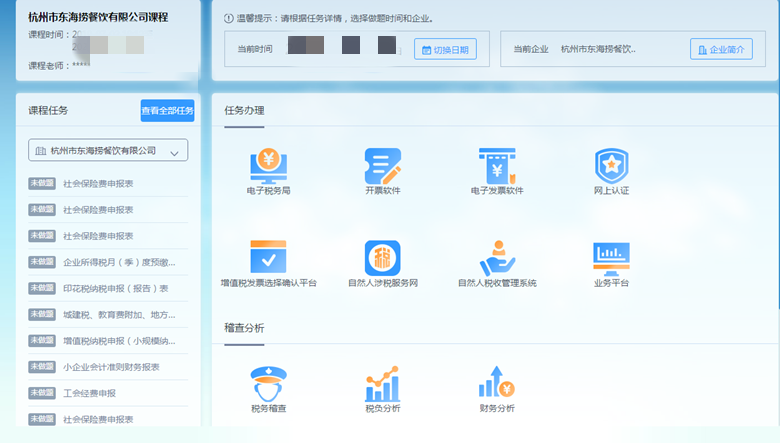Image resolution: width=780 pixels, height=443 pixels.
Task: Select the 企业所得税月(季)度预缴 task
Action: click(x=119, y=262)
